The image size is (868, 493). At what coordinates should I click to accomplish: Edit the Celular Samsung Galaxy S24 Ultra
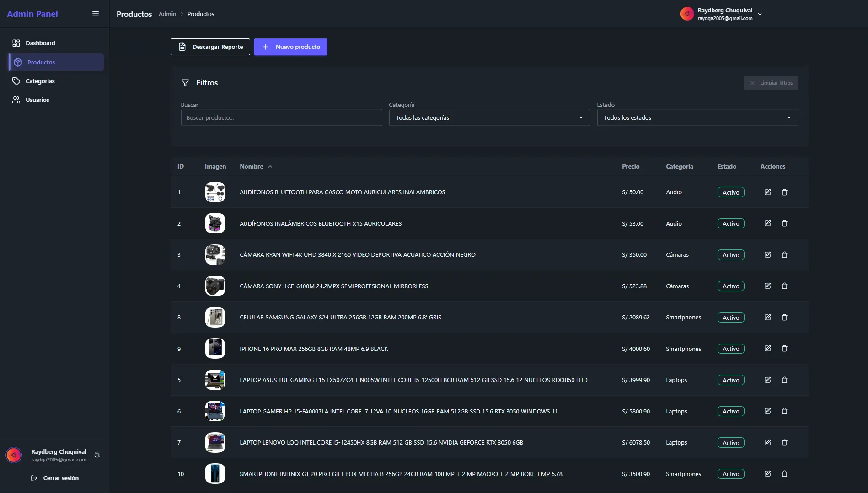coord(767,317)
